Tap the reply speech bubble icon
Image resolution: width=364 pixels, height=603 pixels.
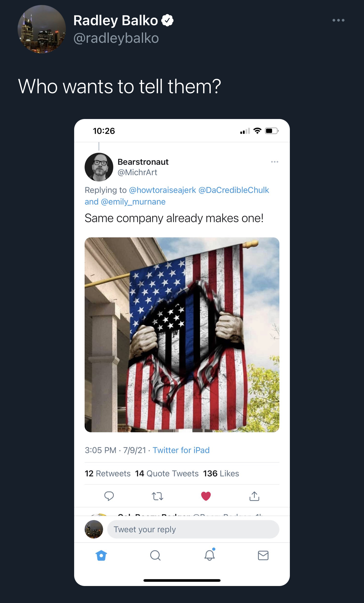tap(109, 496)
